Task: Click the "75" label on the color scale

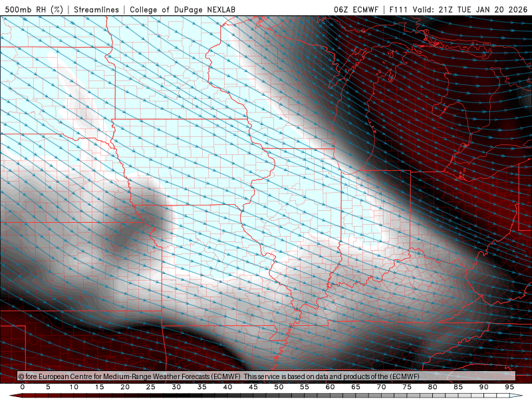Action: 407,387
